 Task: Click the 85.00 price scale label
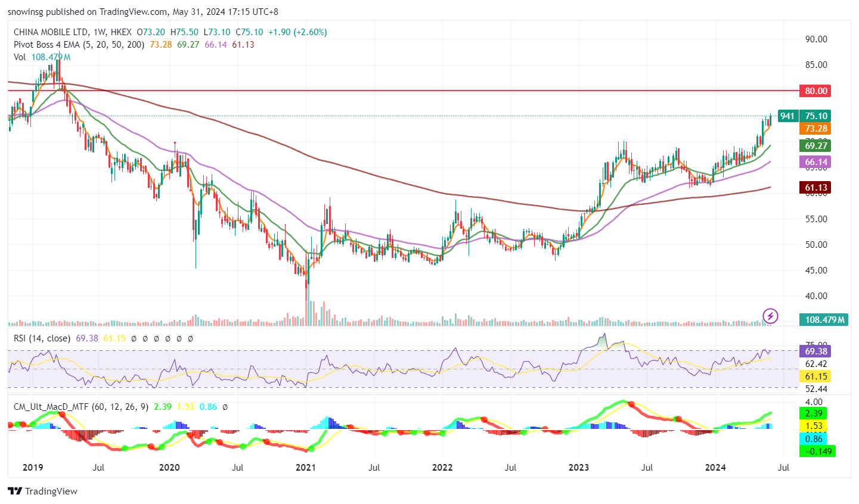click(816, 65)
